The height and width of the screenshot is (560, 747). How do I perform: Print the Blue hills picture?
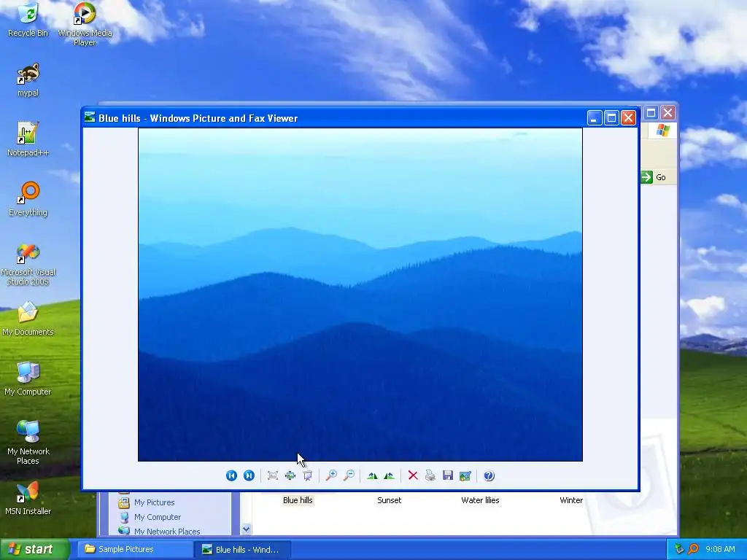tap(430, 475)
